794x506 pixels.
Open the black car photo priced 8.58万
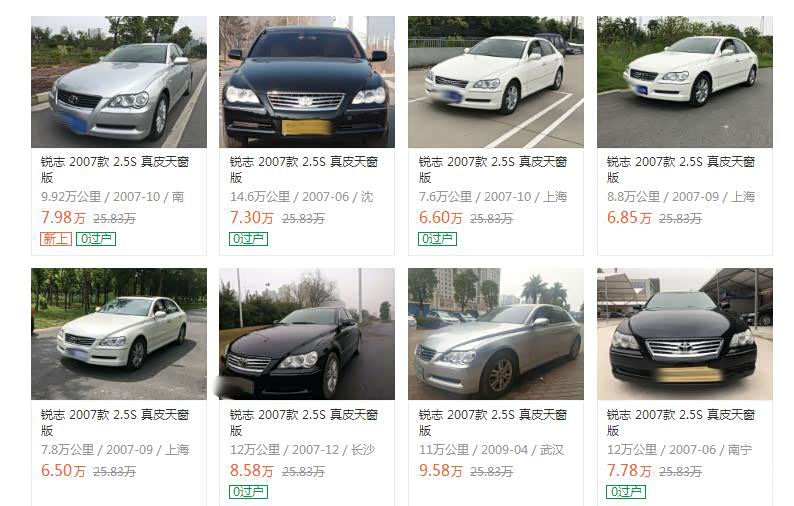pos(307,334)
